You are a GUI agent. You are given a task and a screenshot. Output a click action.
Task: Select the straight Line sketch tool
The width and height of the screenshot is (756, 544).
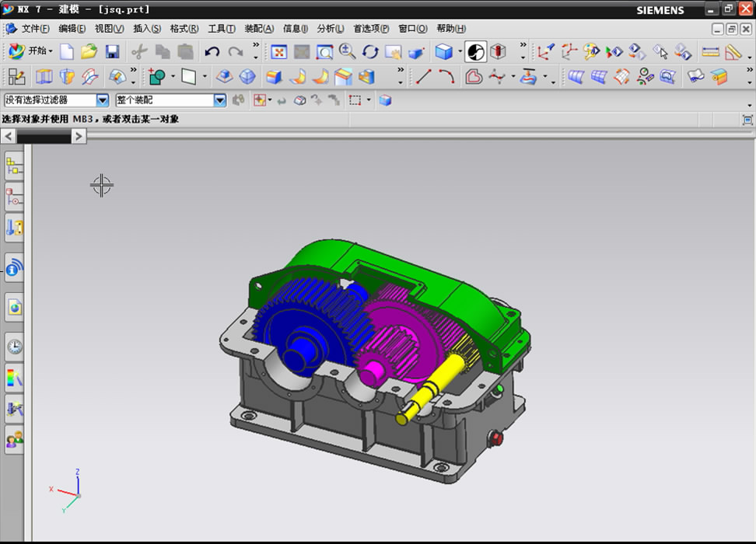[x=424, y=77]
